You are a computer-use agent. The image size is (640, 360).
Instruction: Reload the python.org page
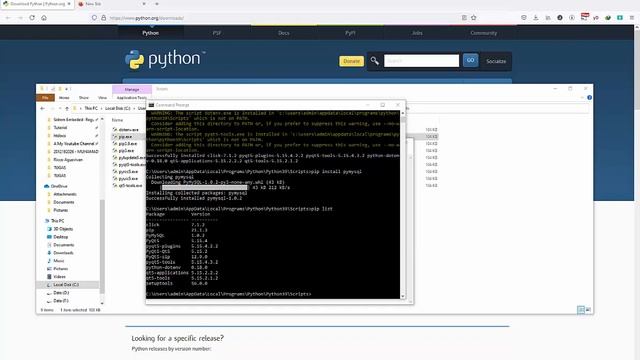pyautogui.click(x=32, y=18)
